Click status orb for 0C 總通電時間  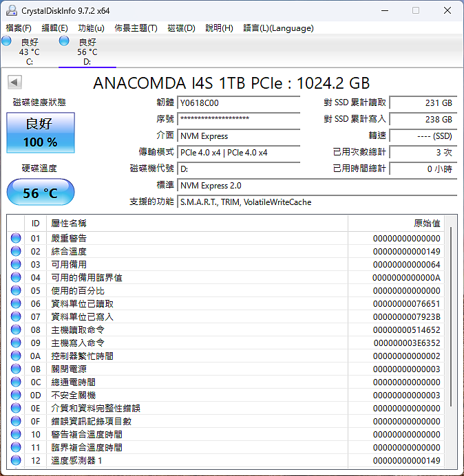16,382
